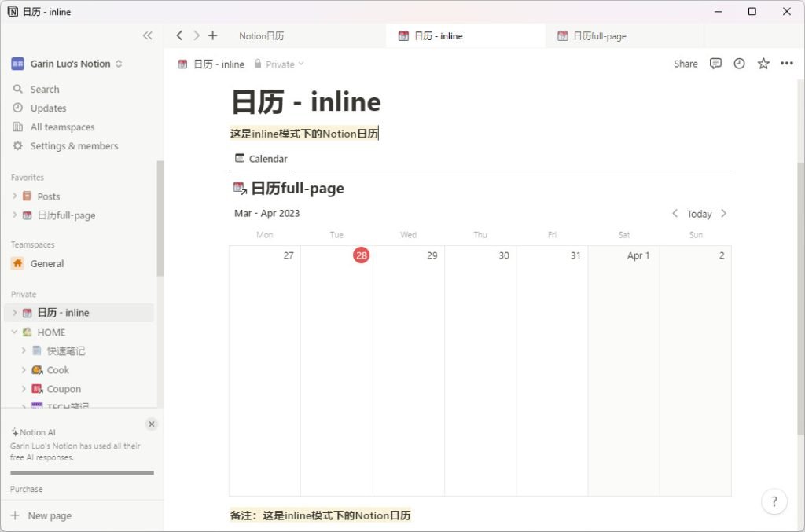805x532 pixels.
Task: Expand the HOME page tree
Action: click(x=14, y=332)
